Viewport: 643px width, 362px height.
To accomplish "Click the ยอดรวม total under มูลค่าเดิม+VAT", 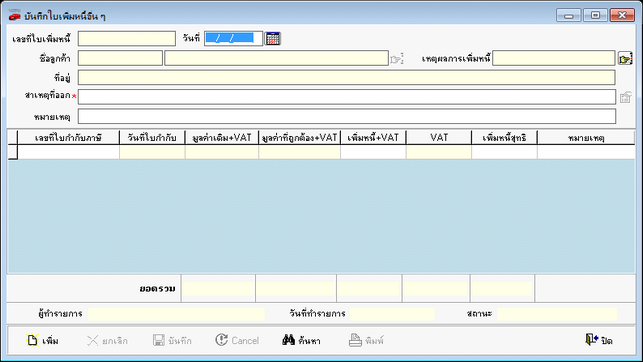I will tap(218, 289).
